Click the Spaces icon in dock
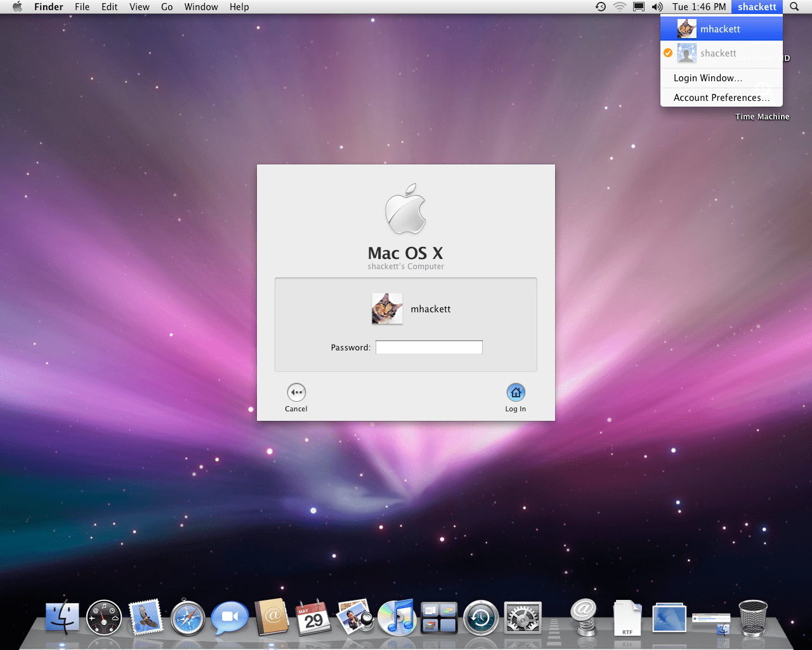This screenshot has width=812, height=650. click(439, 618)
